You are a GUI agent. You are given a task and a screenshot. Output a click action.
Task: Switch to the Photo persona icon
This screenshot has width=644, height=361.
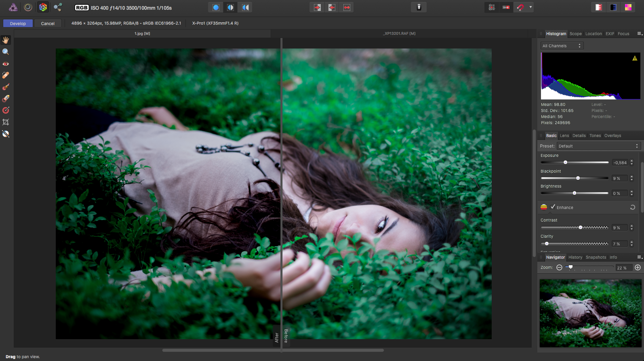(13, 7)
